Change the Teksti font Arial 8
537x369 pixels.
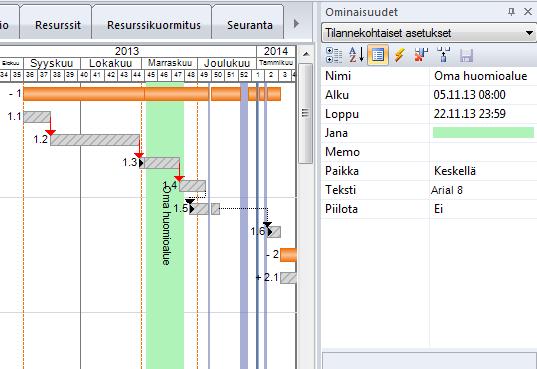(483, 190)
